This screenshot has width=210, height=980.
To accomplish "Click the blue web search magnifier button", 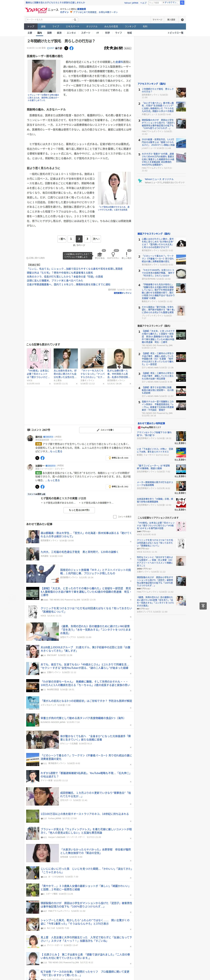I will (182, 3).
